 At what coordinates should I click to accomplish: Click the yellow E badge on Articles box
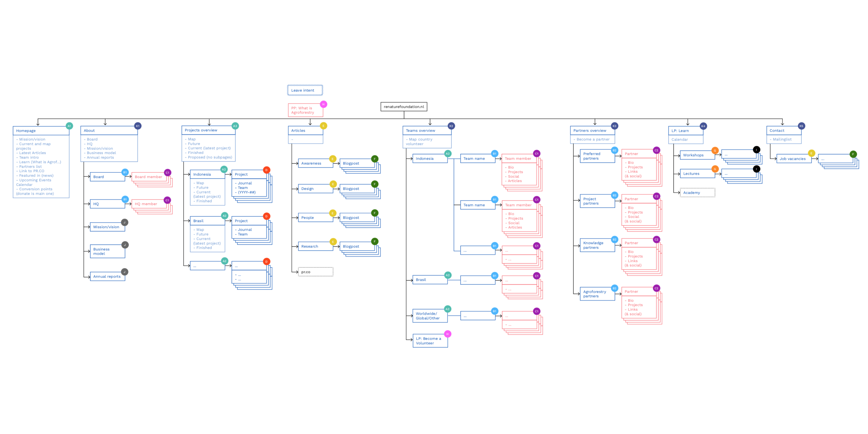pyautogui.click(x=324, y=126)
